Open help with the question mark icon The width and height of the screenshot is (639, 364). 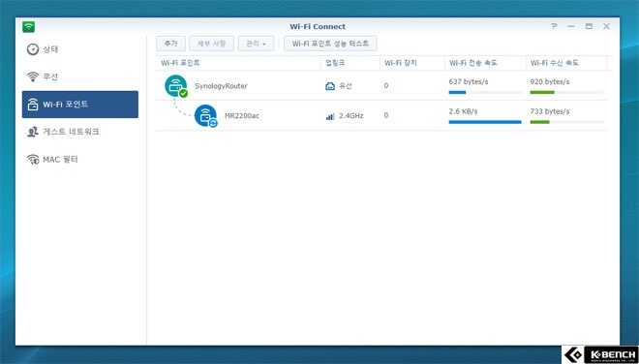(554, 26)
